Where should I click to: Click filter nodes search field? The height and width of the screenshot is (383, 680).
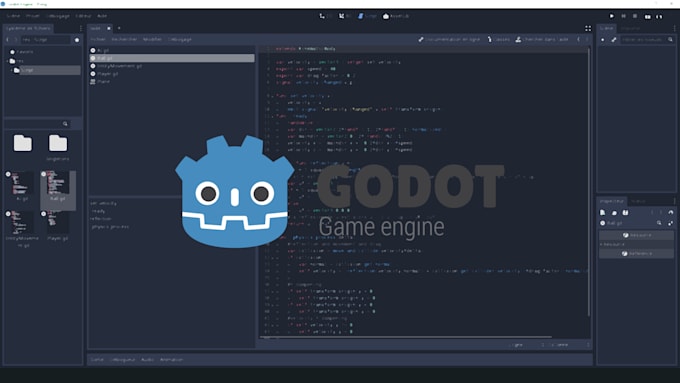point(647,39)
